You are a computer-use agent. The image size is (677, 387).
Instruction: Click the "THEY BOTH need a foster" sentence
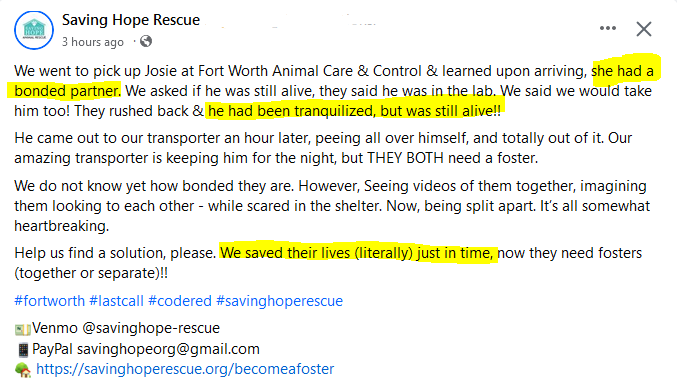(x=452, y=158)
